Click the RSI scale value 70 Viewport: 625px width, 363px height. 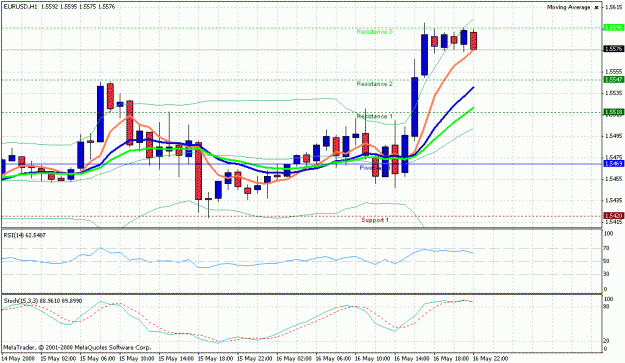point(606,248)
